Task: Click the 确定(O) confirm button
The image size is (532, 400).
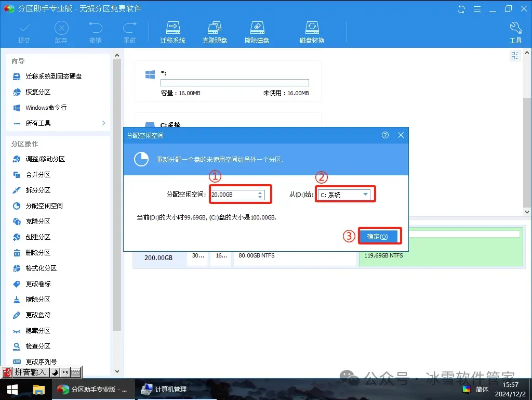Action: (x=378, y=236)
